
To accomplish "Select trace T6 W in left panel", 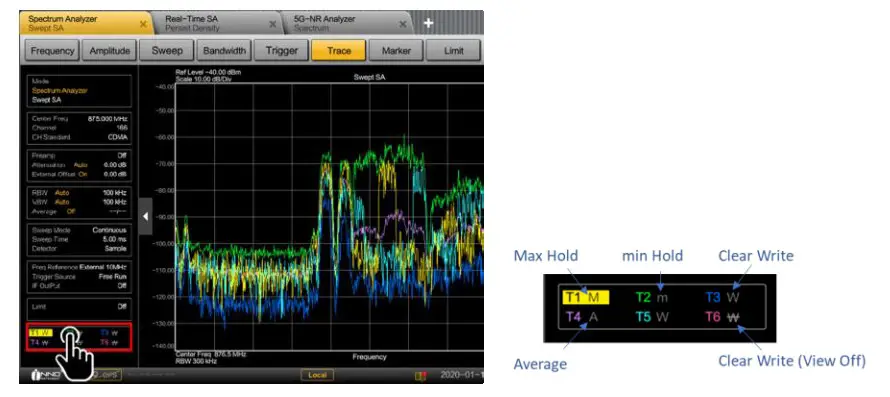I will (109, 342).
